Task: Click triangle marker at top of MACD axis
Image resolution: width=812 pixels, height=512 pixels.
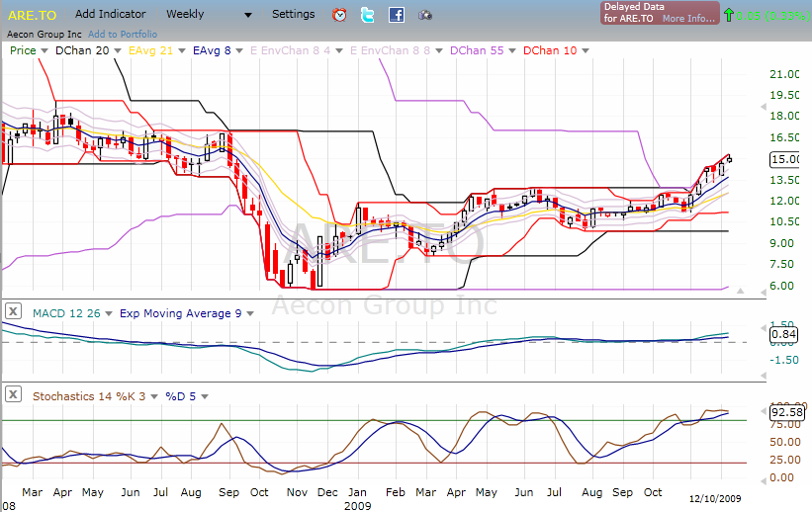Action: pyautogui.click(x=763, y=328)
